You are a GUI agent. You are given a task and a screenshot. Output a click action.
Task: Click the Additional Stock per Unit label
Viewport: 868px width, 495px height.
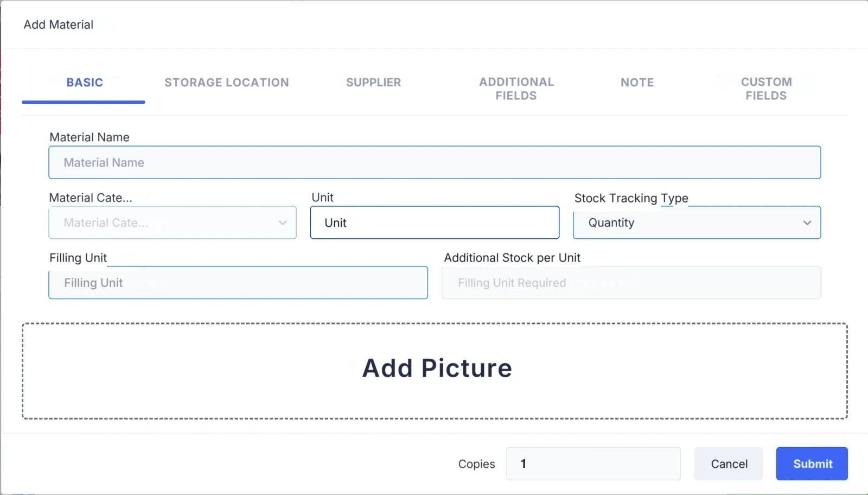[x=512, y=258]
